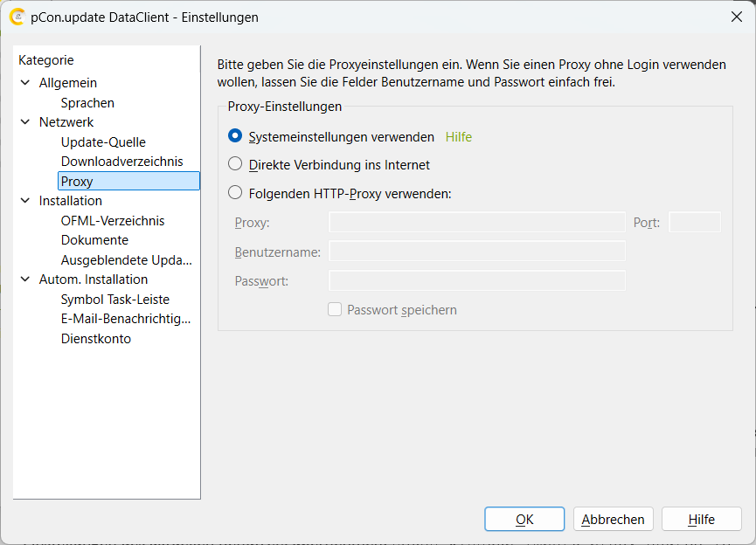Image resolution: width=756 pixels, height=545 pixels.
Task: Select Netzwerk category label
Action: [x=66, y=122]
